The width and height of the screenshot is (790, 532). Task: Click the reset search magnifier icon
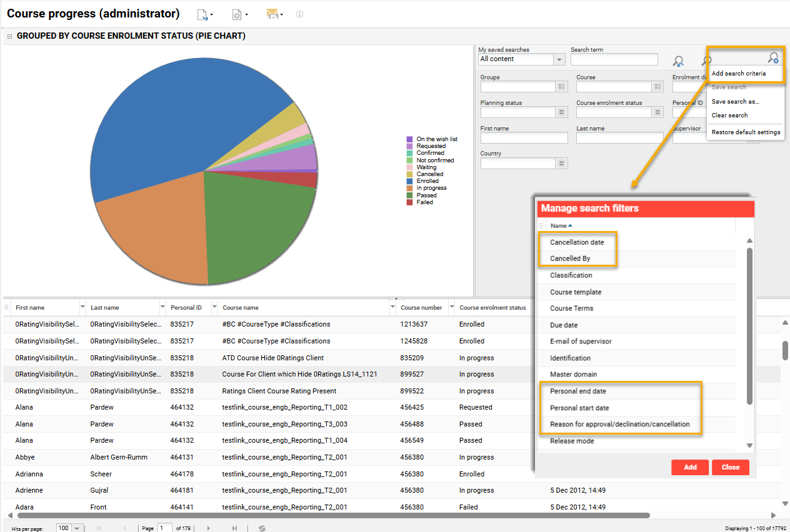pyautogui.click(x=678, y=61)
